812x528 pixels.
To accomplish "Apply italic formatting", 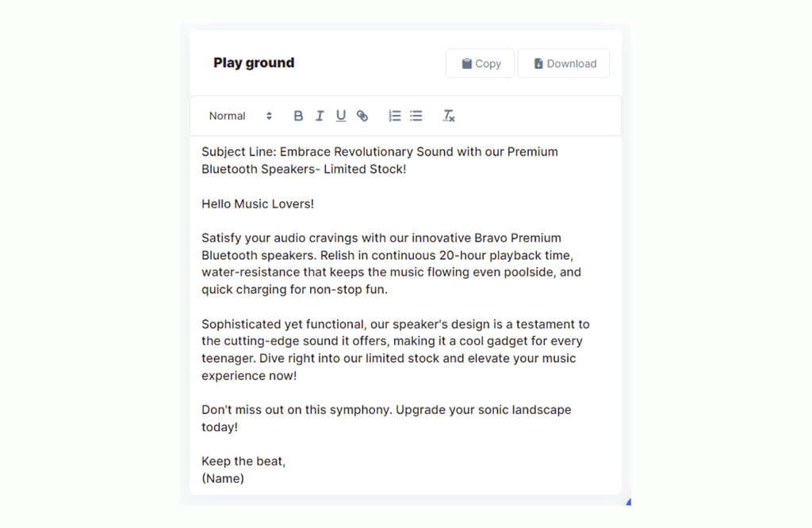I will click(320, 116).
